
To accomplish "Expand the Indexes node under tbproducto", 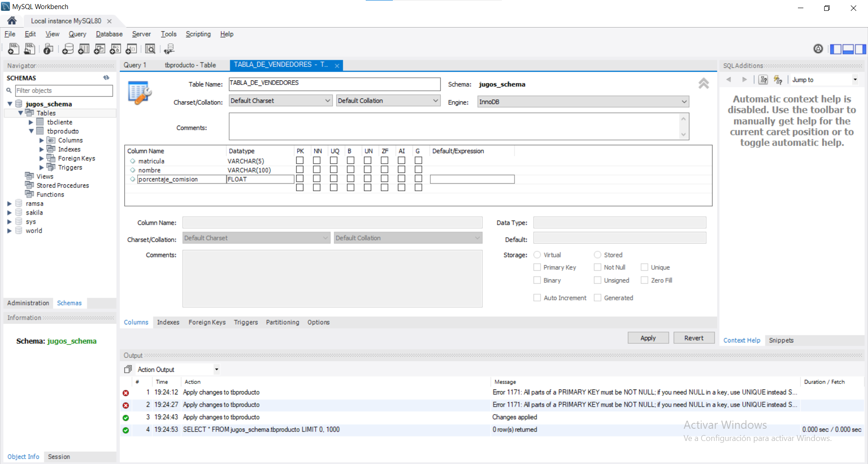I will pyautogui.click(x=42, y=149).
